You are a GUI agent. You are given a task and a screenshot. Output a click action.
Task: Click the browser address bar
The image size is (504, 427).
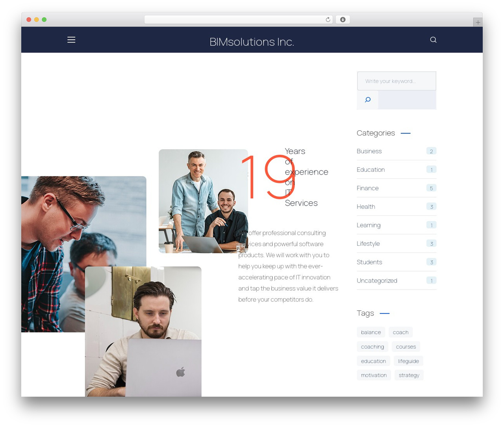238,20
